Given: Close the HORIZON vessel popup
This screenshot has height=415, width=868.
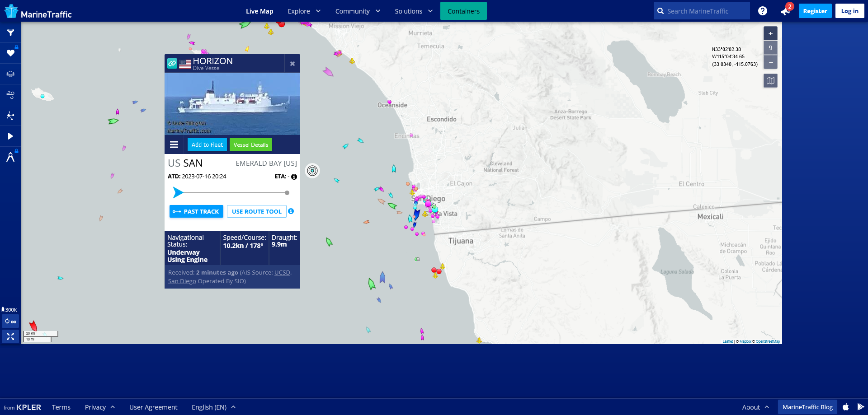Looking at the screenshot, I should coord(292,64).
